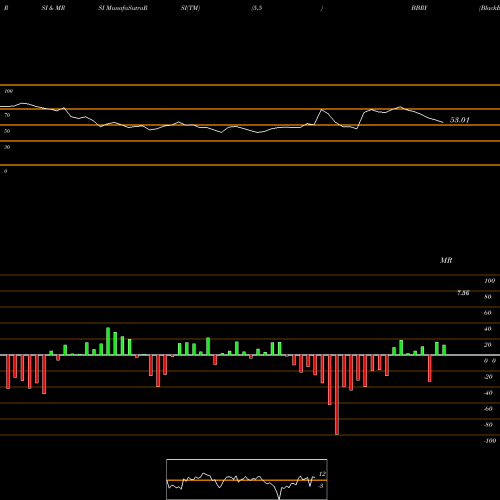Click the 80 label on MR axis
This screenshot has width=500, height=500.
[488, 297]
